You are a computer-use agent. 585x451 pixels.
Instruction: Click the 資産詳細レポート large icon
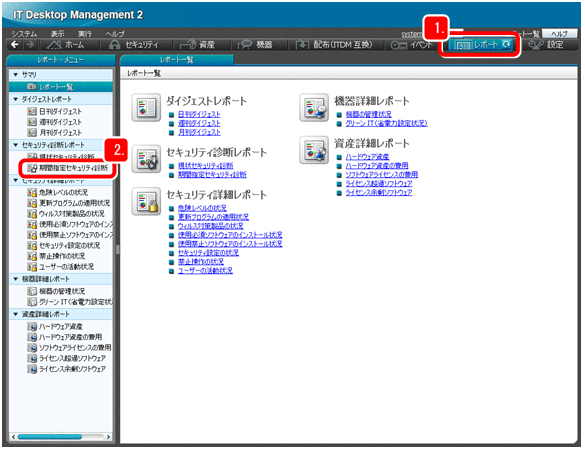[314, 150]
